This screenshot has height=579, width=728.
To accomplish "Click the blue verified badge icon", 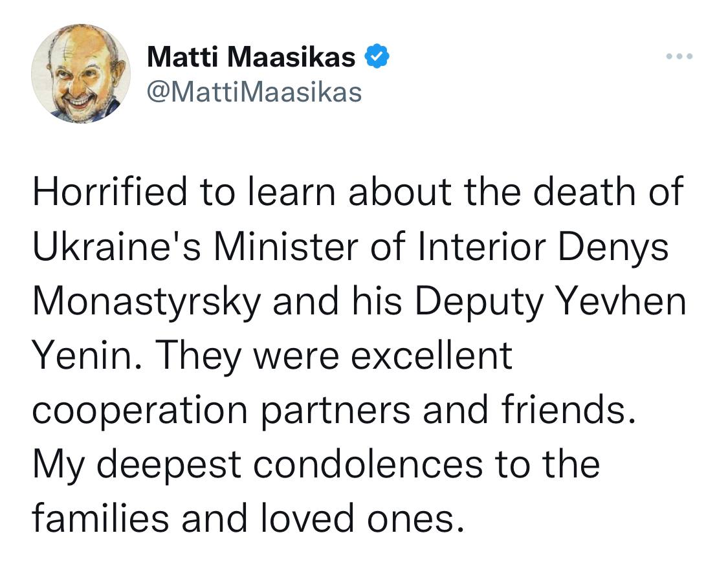I will tap(376, 57).
